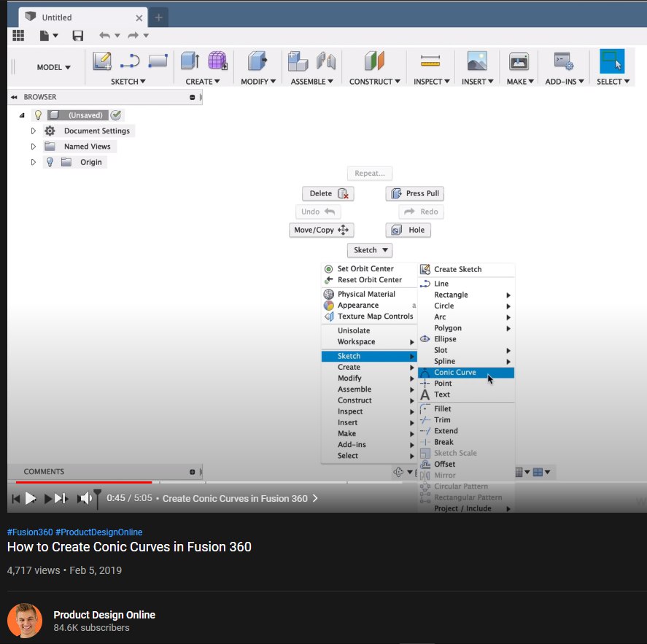Screen dimensions: 647x644
Task: Open Product Design Online channel avatar
Action: [x=25, y=621]
